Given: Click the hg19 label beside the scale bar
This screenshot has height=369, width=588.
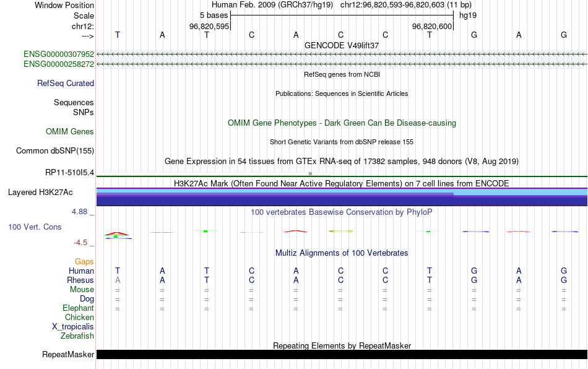Looking at the screenshot, I should 468,15.
